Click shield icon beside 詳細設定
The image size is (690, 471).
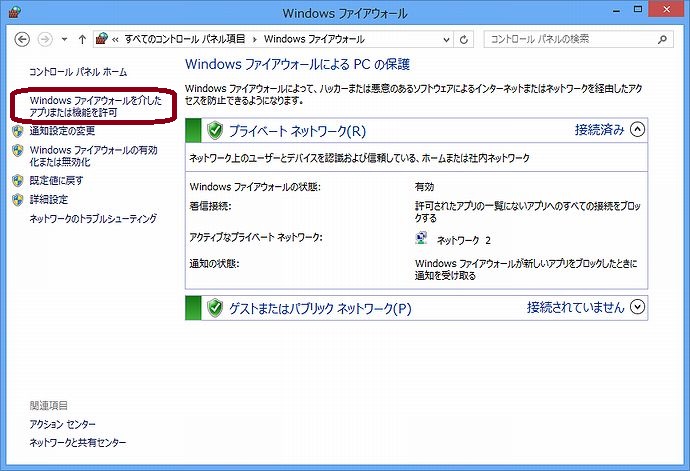coord(18,199)
